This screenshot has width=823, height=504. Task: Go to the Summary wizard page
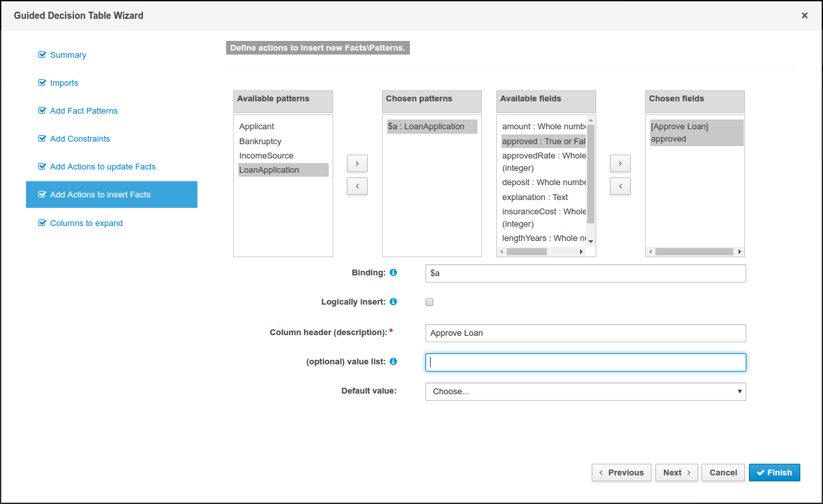[x=68, y=55]
